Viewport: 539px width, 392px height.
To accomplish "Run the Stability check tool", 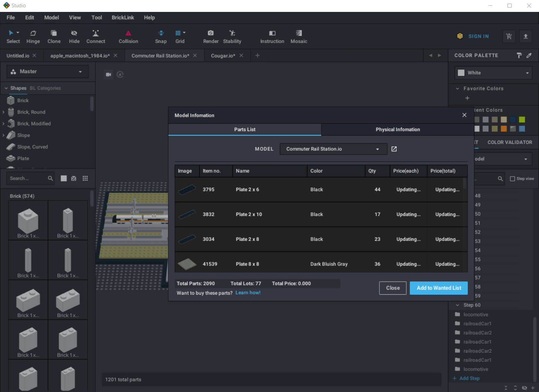I will [x=232, y=36].
